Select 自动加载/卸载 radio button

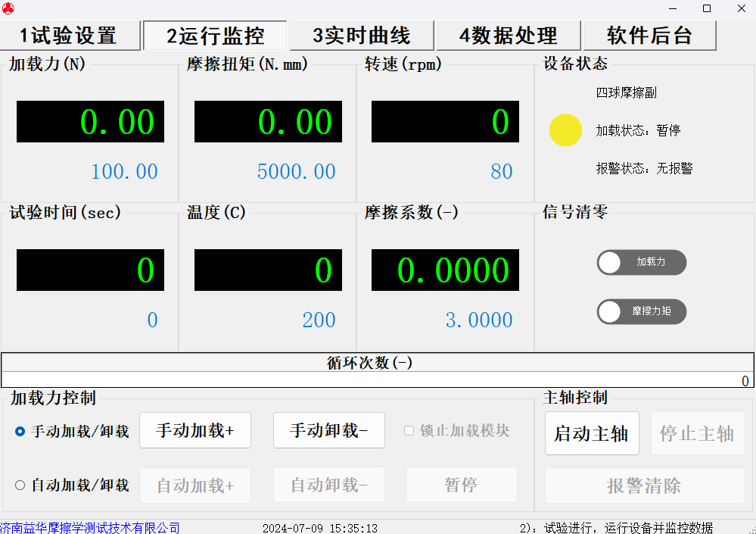20,486
